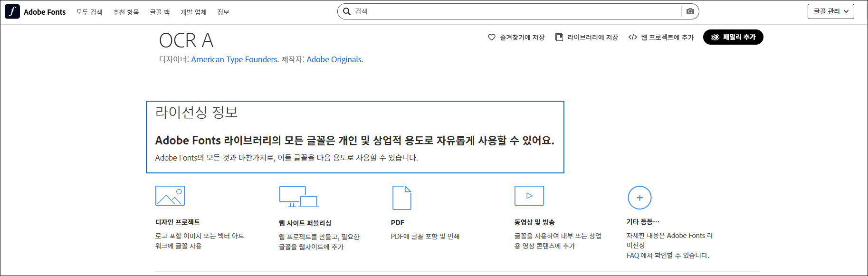Select the 개발 업체 navigation item

[x=193, y=12]
